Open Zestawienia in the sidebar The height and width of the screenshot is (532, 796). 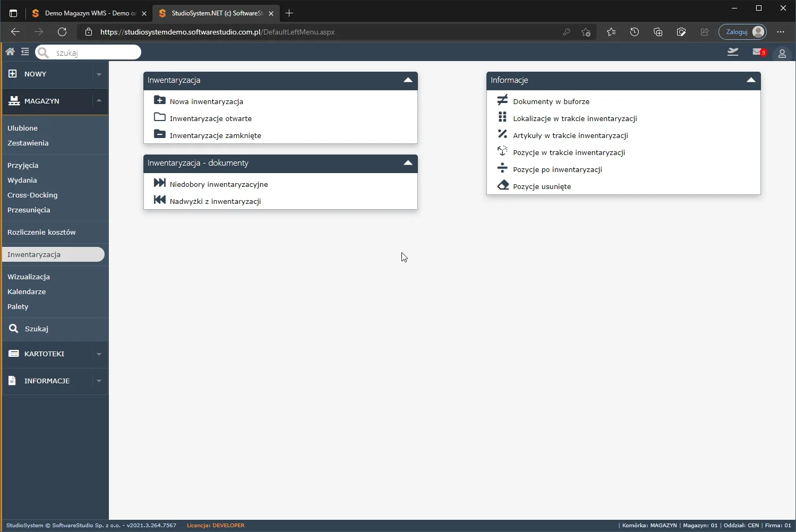[28, 143]
